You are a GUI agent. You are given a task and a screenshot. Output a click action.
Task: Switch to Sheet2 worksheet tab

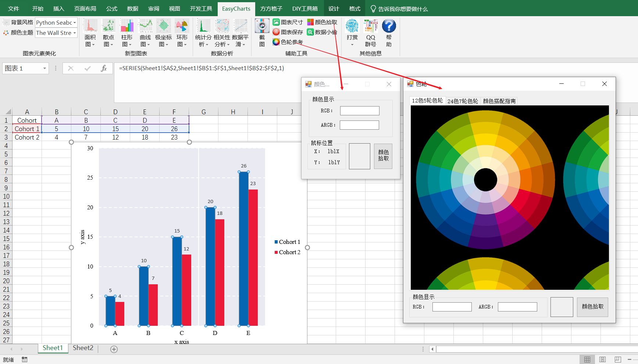coord(83,348)
